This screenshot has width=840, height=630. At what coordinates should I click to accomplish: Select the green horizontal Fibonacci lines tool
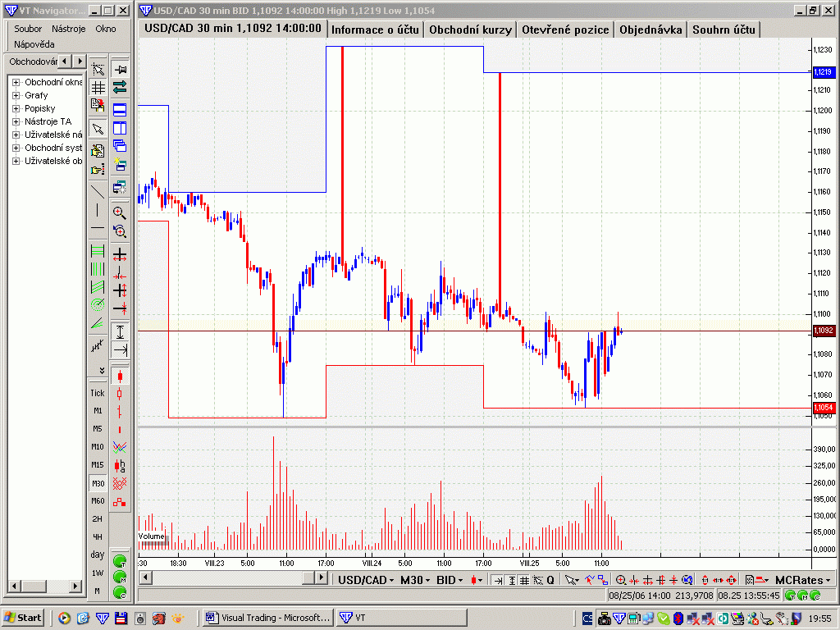point(98,251)
